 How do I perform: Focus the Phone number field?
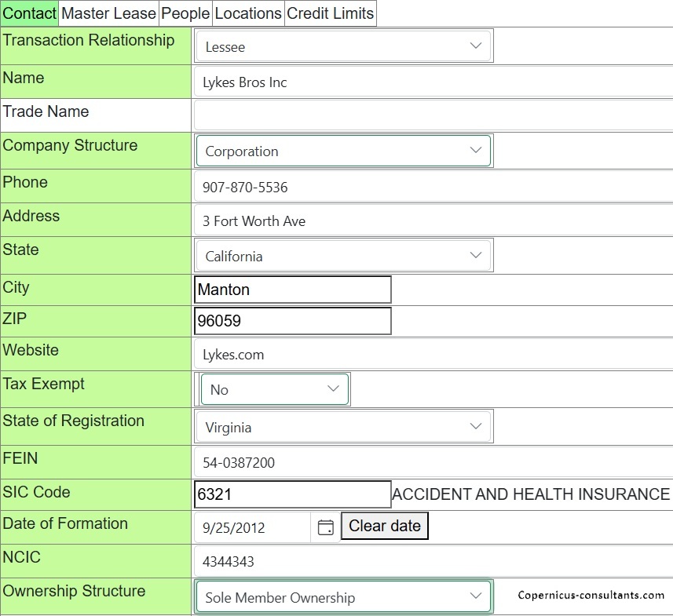click(x=432, y=188)
